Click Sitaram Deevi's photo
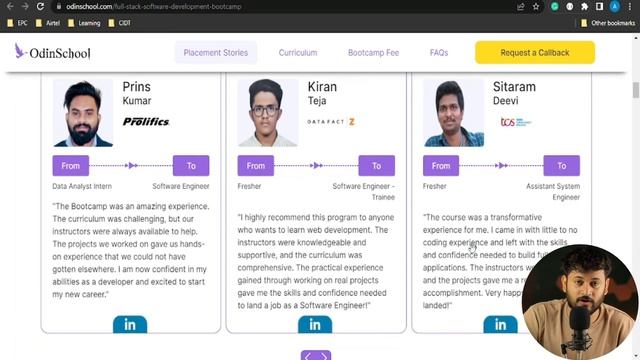Image resolution: width=640 pixels, height=360 pixels. pos(453,113)
